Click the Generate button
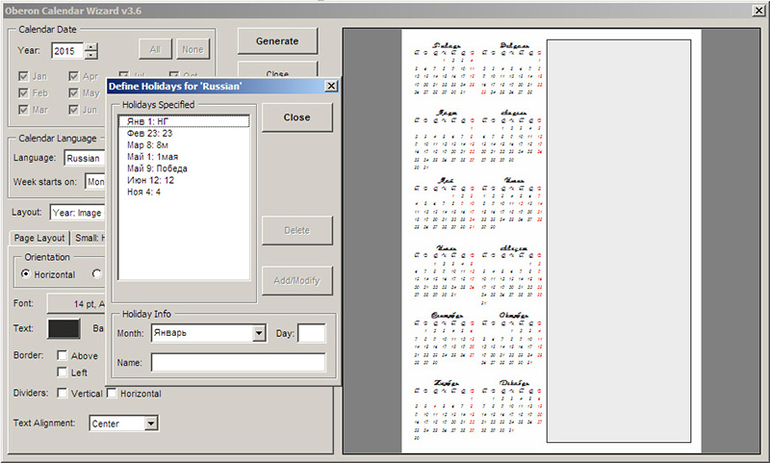This screenshot has height=463, width=770. (x=277, y=41)
